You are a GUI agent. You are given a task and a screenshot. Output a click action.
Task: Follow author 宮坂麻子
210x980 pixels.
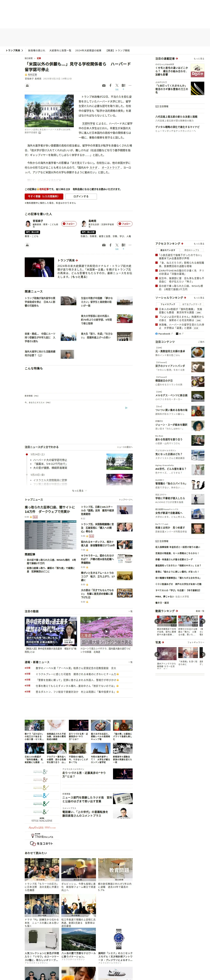pos(69,224)
